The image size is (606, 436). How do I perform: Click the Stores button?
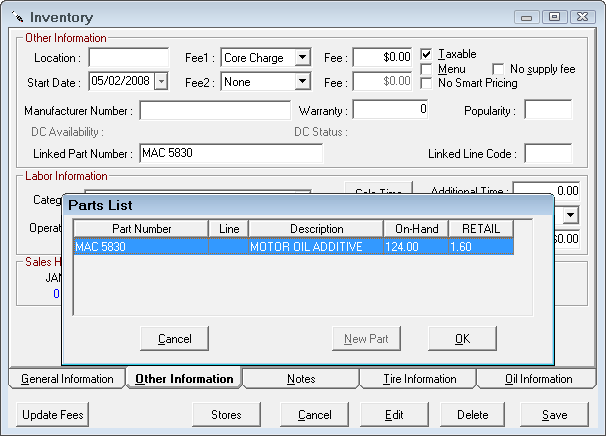[x=226, y=415]
